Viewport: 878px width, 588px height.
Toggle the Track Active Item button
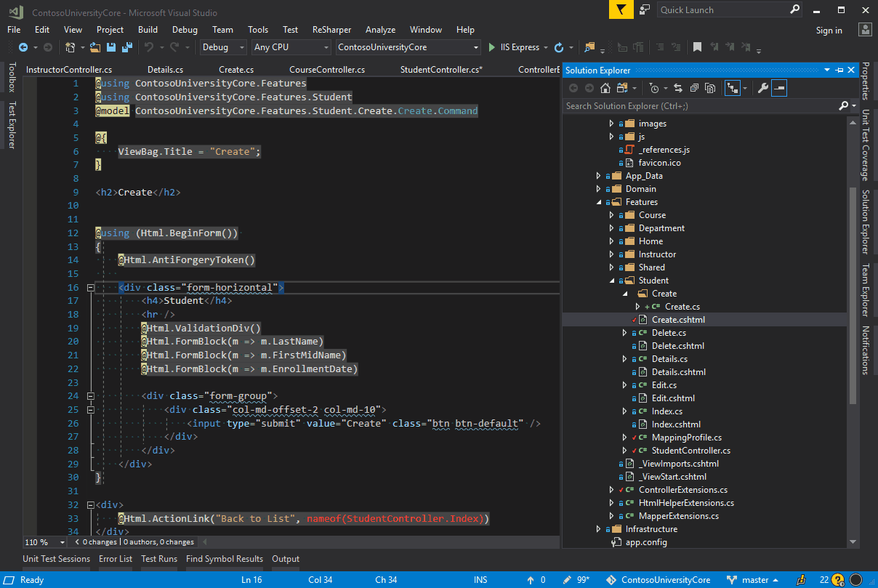(732, 89)
